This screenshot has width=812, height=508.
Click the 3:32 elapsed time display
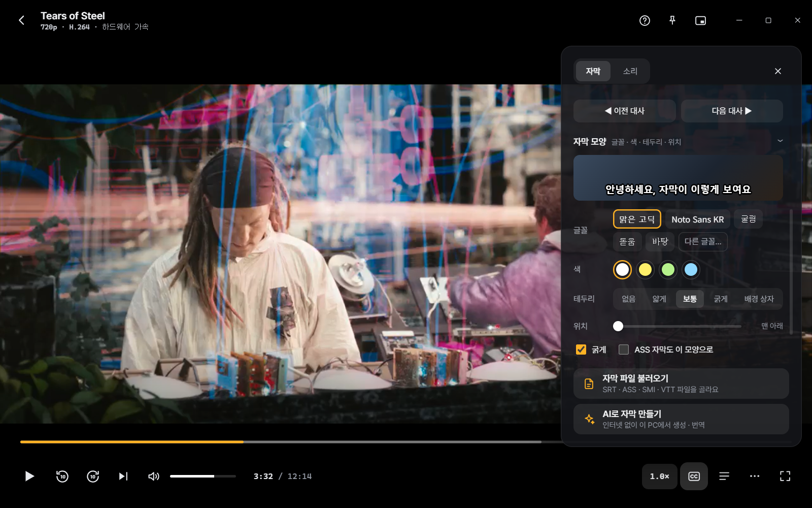(x=263, y=476)
